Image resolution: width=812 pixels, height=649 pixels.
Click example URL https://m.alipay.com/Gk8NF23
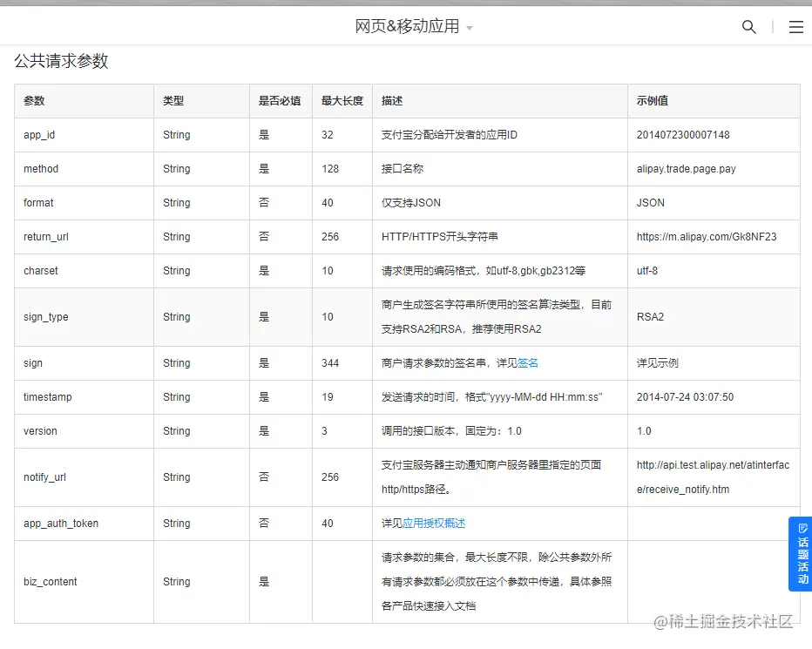[707, 237]
